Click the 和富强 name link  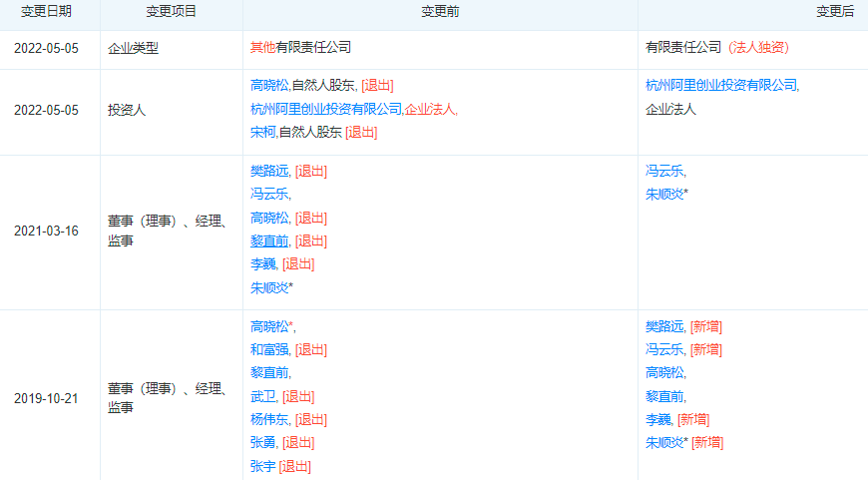tap(269, 349)
